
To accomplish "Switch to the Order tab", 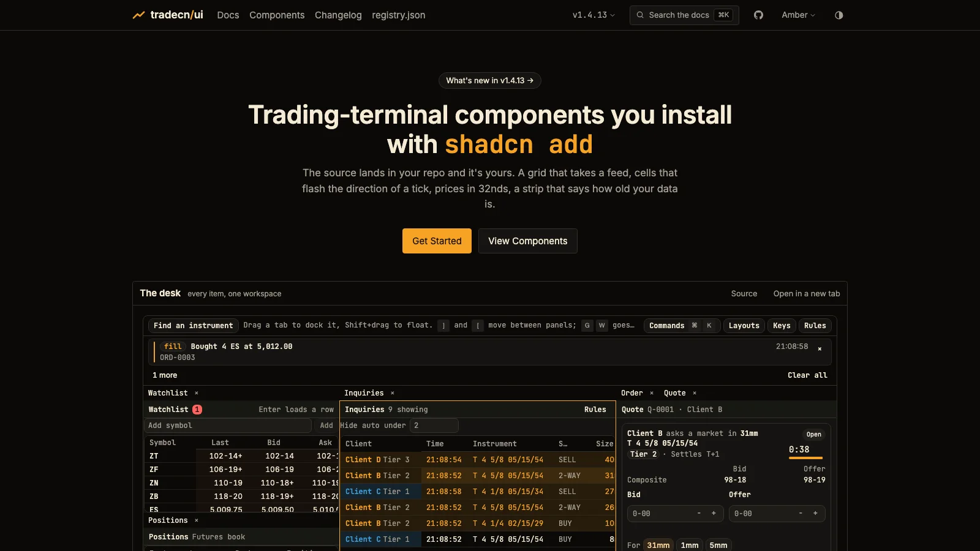I will tap(631, 392).
